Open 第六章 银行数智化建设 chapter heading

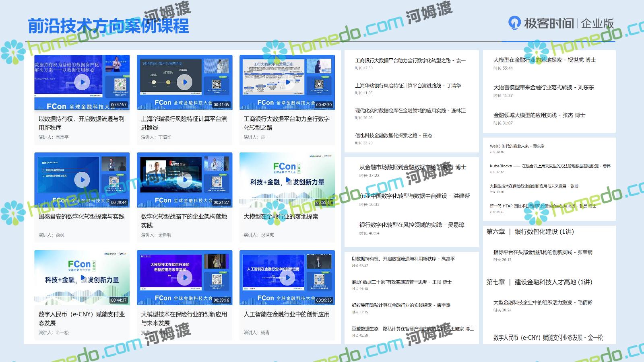(530, 232)
